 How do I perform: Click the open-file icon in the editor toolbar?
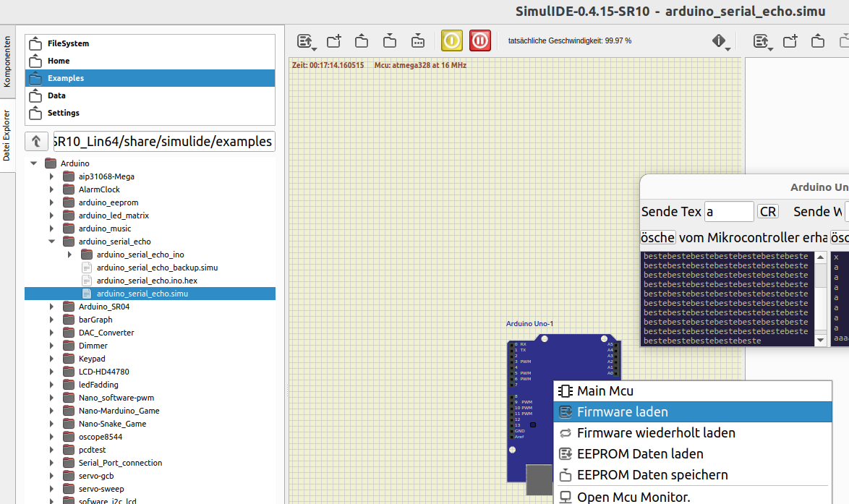(x=818, y=40)
